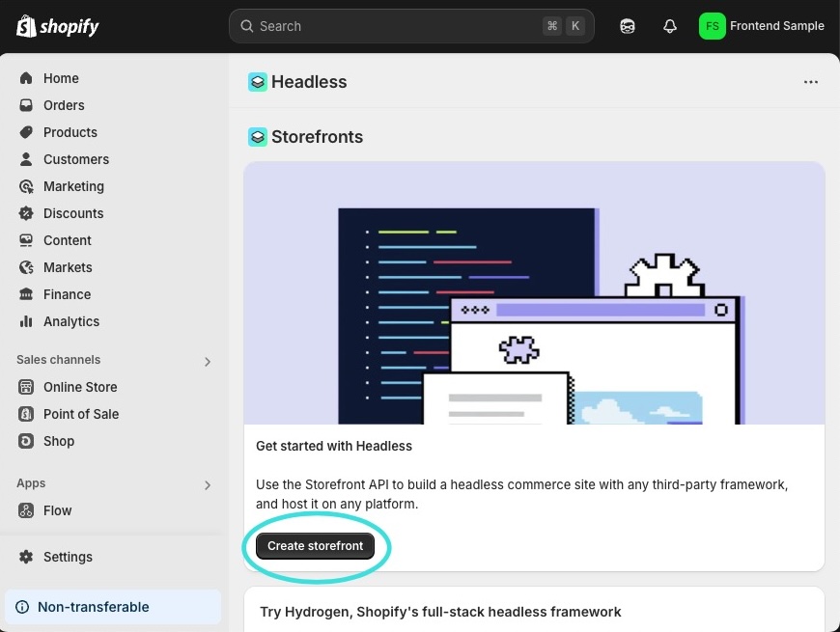This screenshot has width=840, height=632.
Task: Click the Orders inbox icon
Action: tap(26, 105)
